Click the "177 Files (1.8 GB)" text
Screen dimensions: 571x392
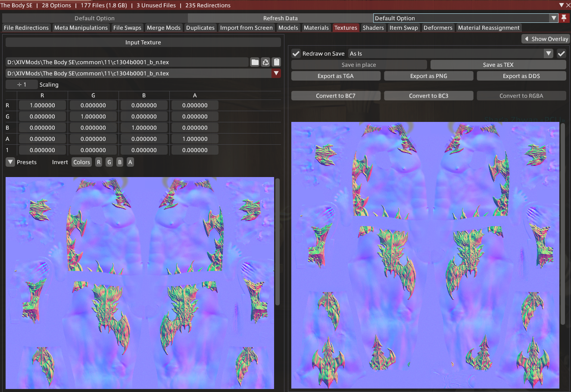click(x=104, y=5)
